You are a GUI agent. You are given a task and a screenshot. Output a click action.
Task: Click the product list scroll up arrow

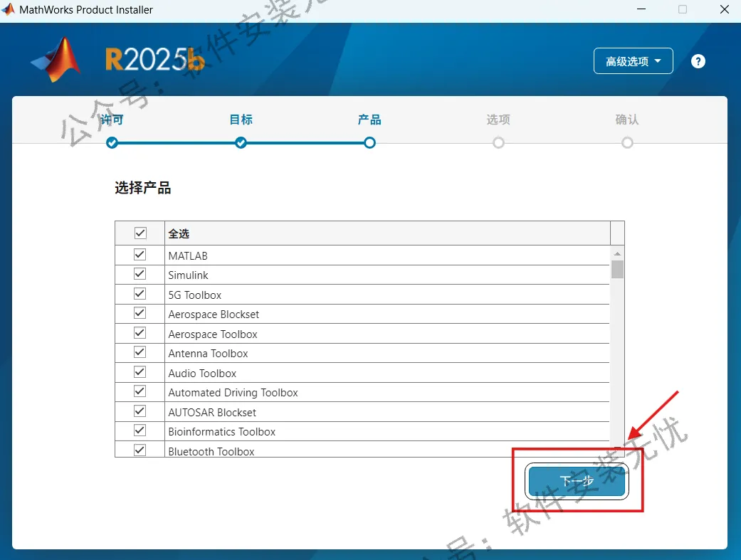(x=617, y=254)
